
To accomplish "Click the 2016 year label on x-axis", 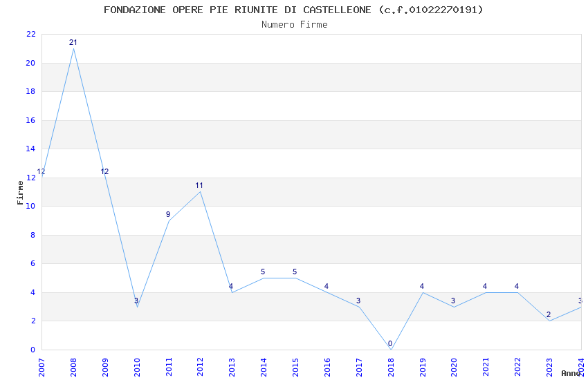I will (x=327, y=368).
